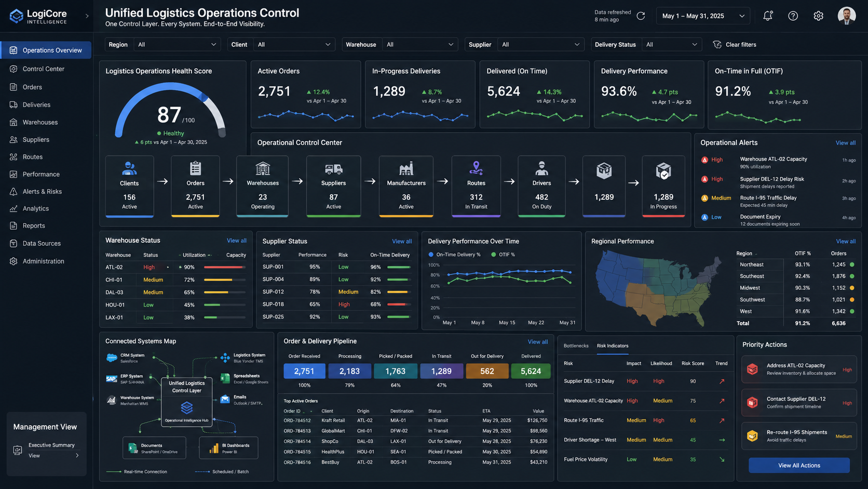This screenshot has width=868, height=489.
Task: Click View all in Supplier Status
Action: click(402, 242)
